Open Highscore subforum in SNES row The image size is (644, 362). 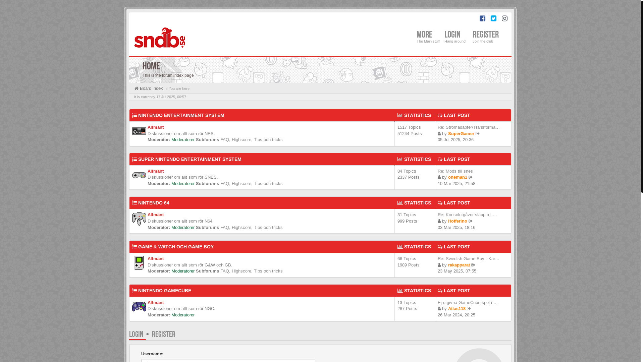coord(241,184)
